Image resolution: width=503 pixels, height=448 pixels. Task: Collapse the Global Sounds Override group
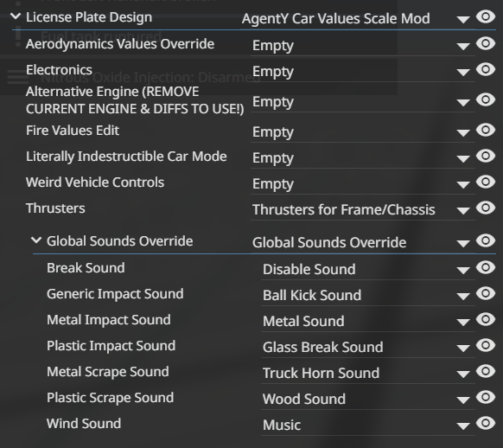coord(36,240)
